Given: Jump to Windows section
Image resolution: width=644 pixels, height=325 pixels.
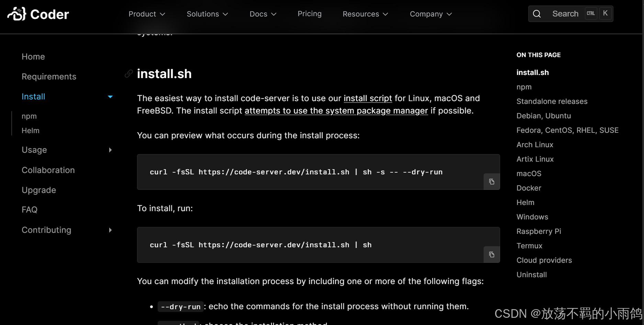Looking at the screenshot, I should (532, 217).
